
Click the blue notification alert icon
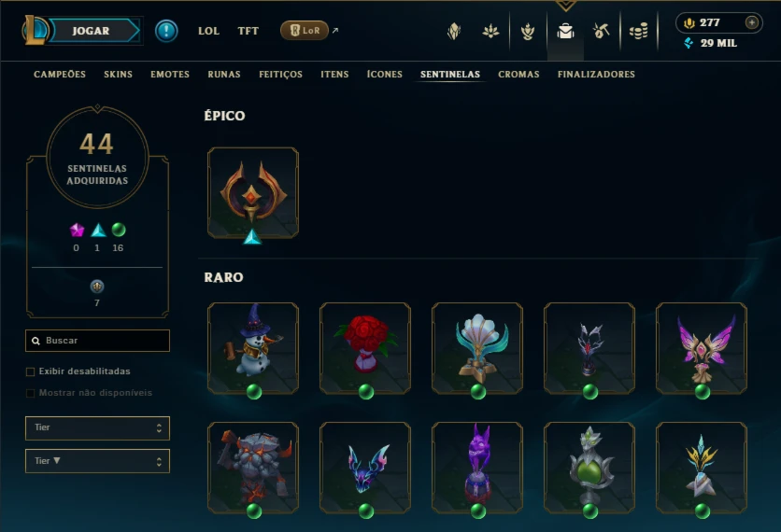[x=166, y=31]
